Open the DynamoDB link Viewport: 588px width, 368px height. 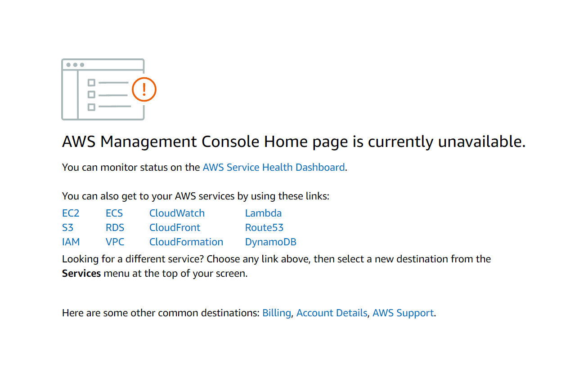(271, 242)
